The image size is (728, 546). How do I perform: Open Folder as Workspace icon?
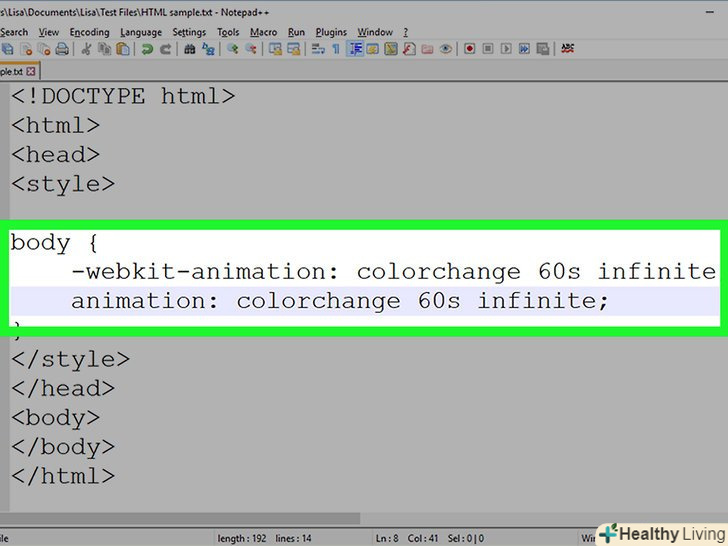tap(427, 49)
